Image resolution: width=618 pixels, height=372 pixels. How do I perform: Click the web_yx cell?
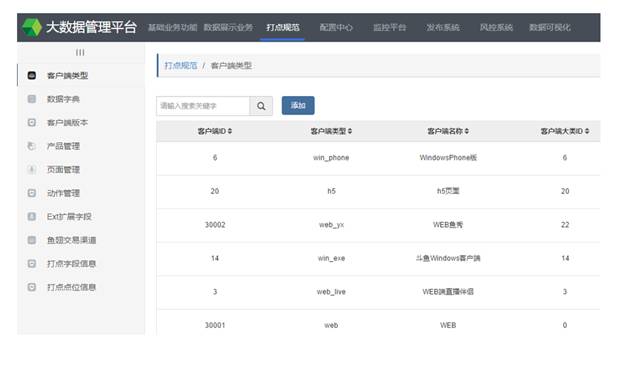tap(331, 225)
